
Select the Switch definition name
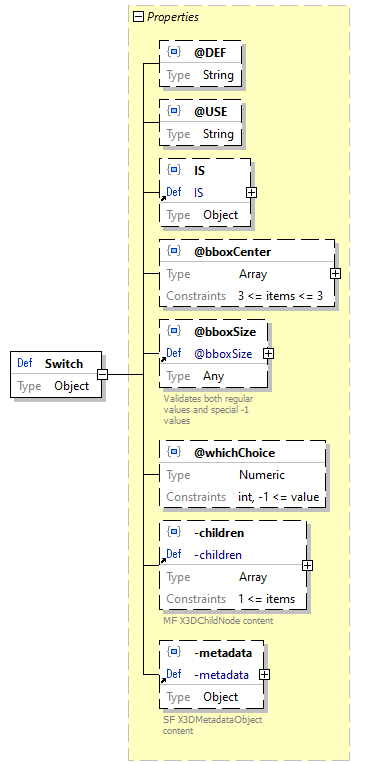click(64, 363)
